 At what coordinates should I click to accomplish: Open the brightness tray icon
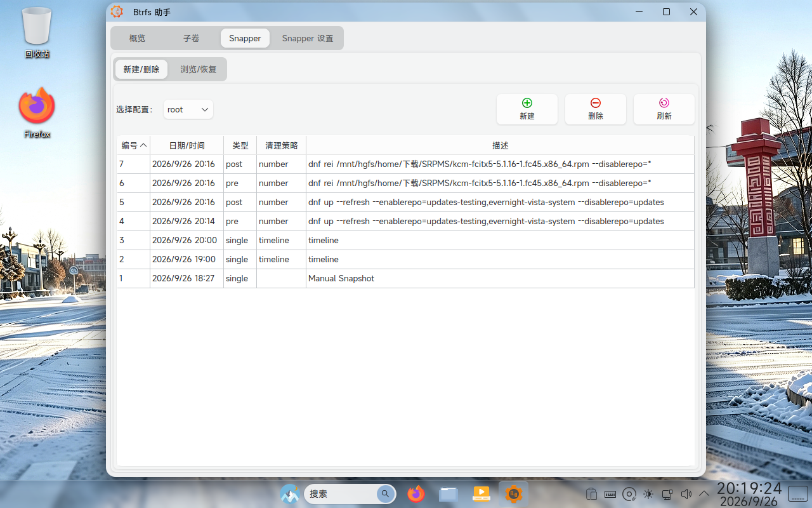click(648, 494)
